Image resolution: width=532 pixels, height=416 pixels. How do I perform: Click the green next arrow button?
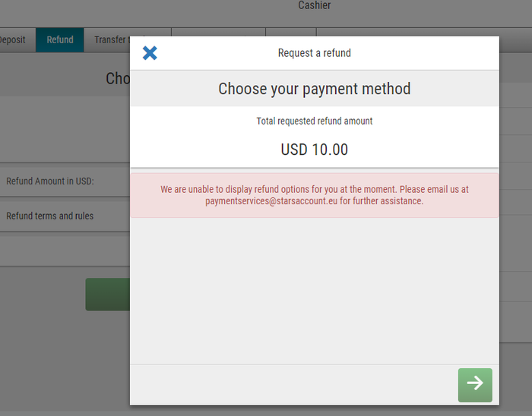click(475, 385)
